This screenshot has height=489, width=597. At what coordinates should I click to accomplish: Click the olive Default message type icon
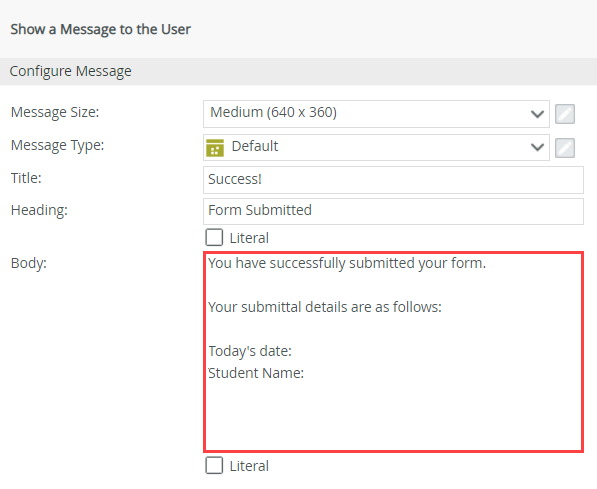[215, 148]
